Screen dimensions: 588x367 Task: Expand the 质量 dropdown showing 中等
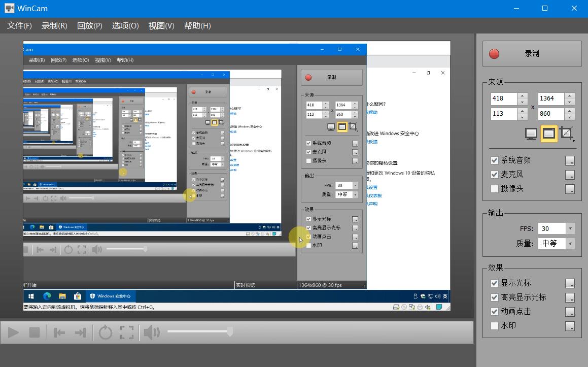[x=570, y=244]
